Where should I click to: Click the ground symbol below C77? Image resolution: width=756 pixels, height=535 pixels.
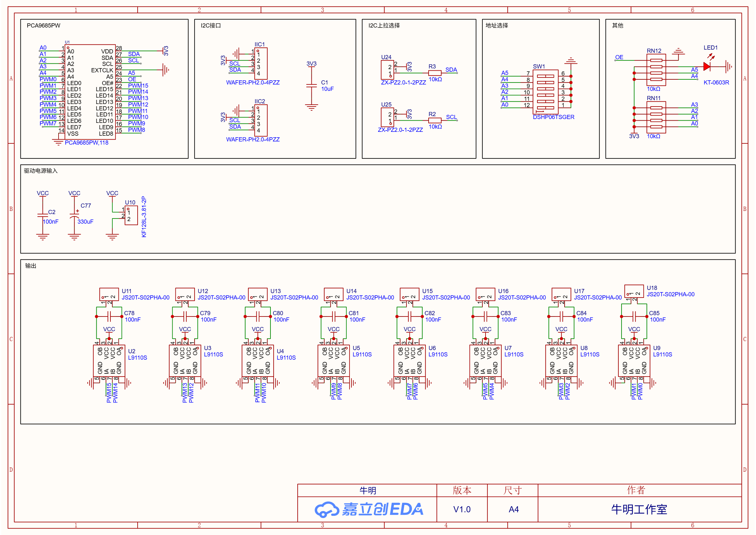[x=74, y=237]
